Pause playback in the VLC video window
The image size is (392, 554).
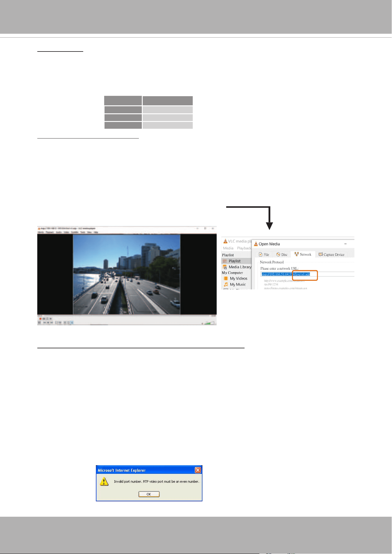[x=39, y=323]
